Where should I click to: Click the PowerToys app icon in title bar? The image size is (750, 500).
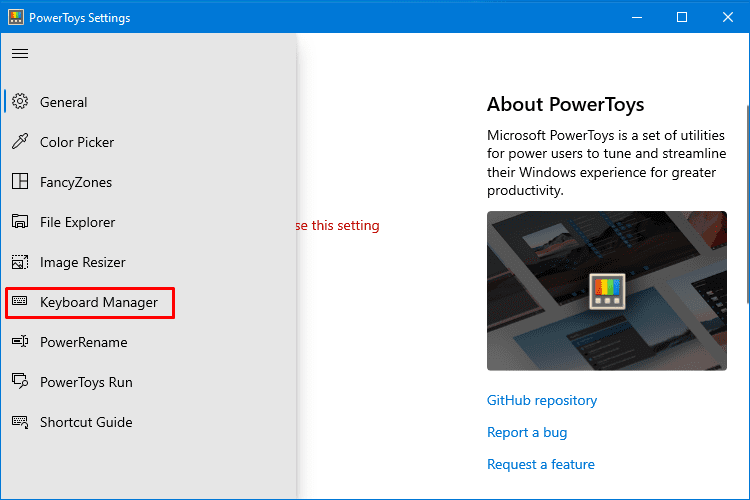pos(16,17)
